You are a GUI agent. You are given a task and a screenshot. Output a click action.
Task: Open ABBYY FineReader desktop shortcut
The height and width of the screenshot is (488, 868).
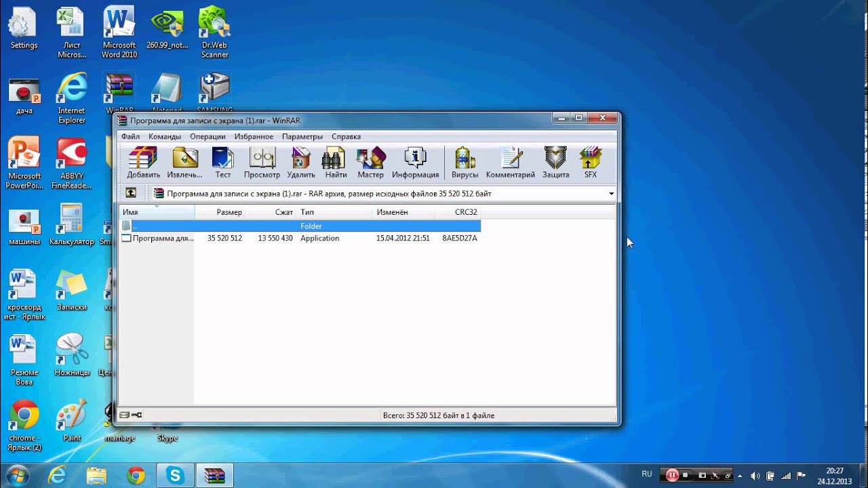point(71,163)
